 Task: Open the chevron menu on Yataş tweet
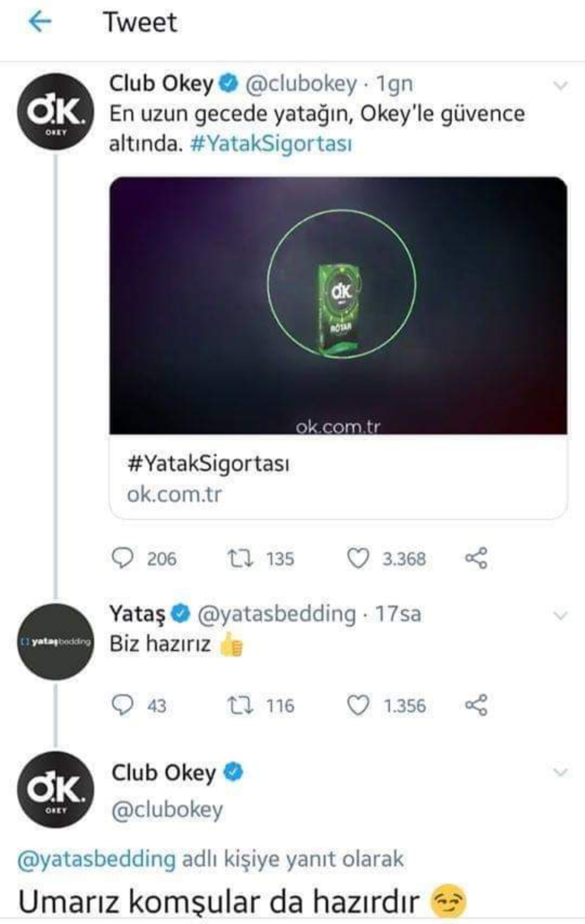coord(561,615)
